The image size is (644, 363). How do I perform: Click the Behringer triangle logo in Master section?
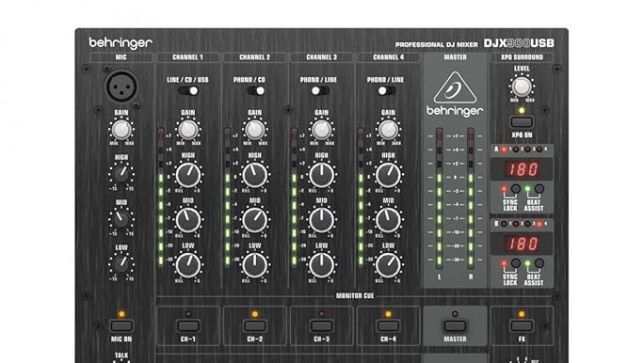pyautogui.click(x=455, y=87)
